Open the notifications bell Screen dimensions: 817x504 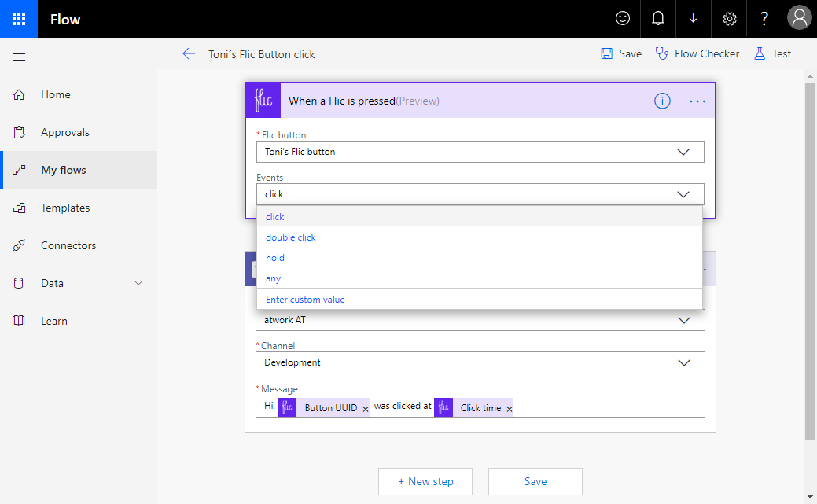pyautogui.click(x=658, y=19)
